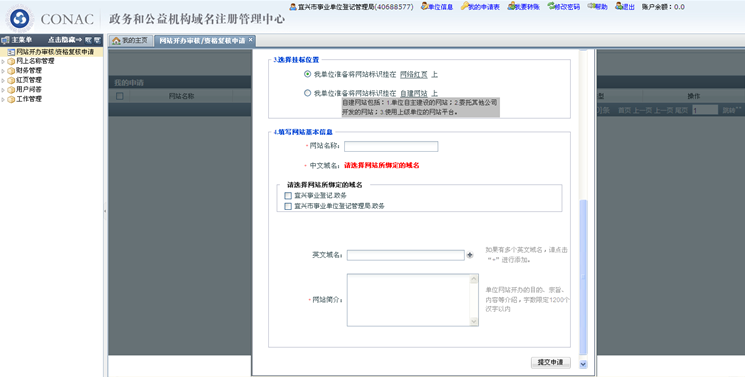Click 修改密码 icon in header

point(551,6)
